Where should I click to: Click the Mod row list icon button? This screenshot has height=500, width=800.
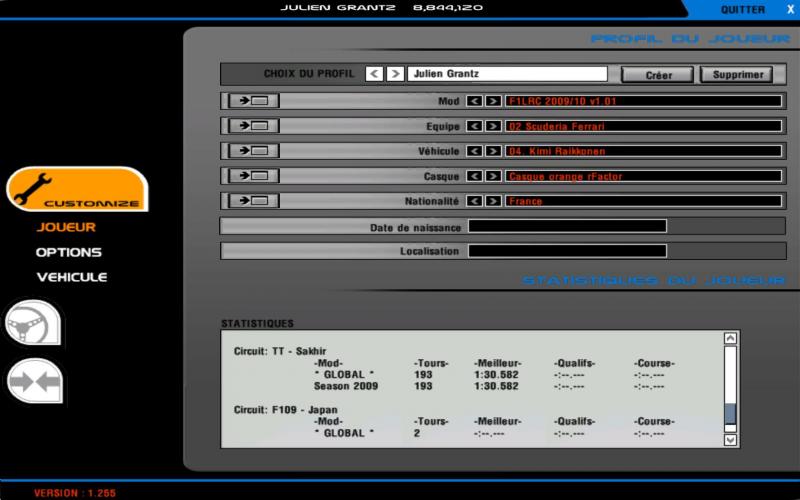(x=254, y=101)
